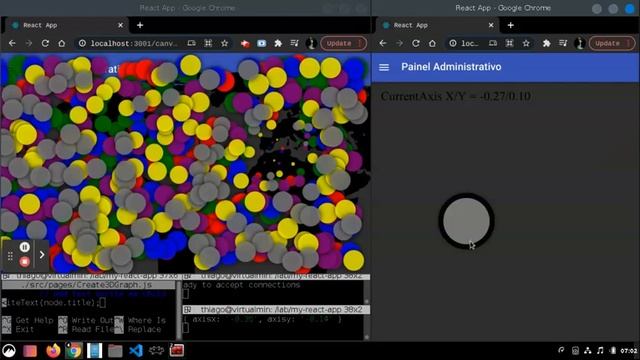
Task: Click the 07:02 clock in the tray
Action: (629, 351)
